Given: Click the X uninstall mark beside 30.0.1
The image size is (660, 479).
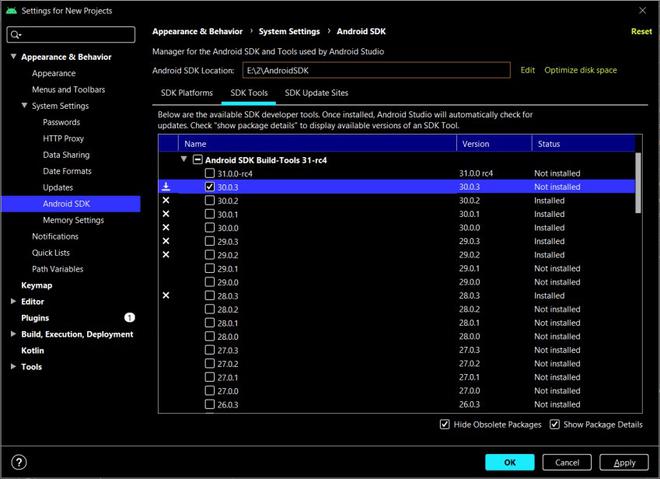Looking at the screenshot, I should [166, 214].
